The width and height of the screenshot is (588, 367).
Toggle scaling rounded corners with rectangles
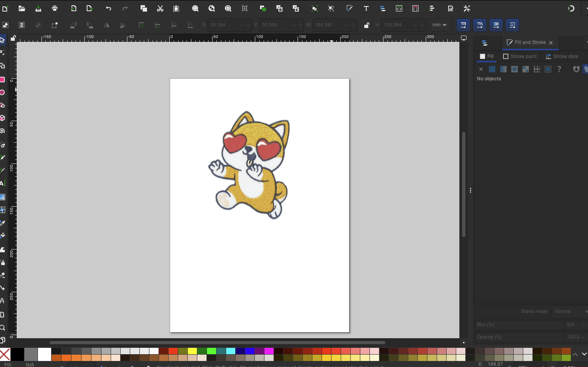point(479,25)
